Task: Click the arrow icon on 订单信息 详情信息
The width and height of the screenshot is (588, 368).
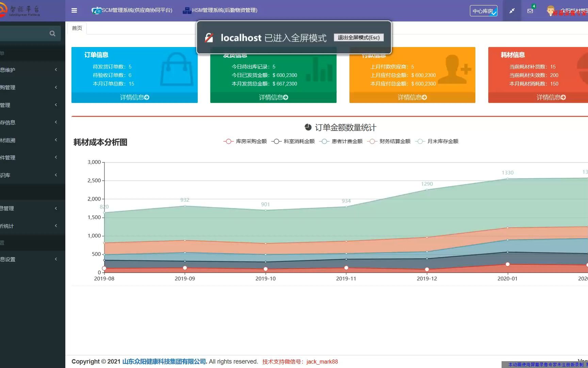Action: 147,97
